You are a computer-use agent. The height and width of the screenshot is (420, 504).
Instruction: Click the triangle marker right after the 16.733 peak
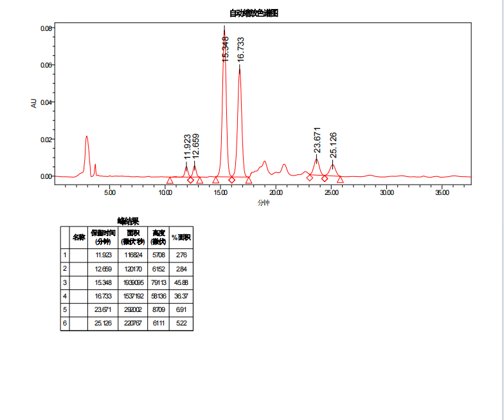click(x=249, y=180)
